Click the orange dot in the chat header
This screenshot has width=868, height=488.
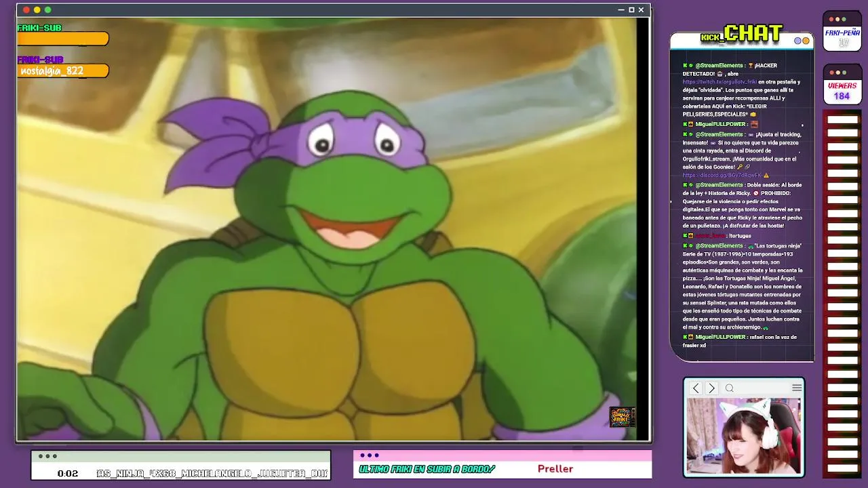pos(806,41)
